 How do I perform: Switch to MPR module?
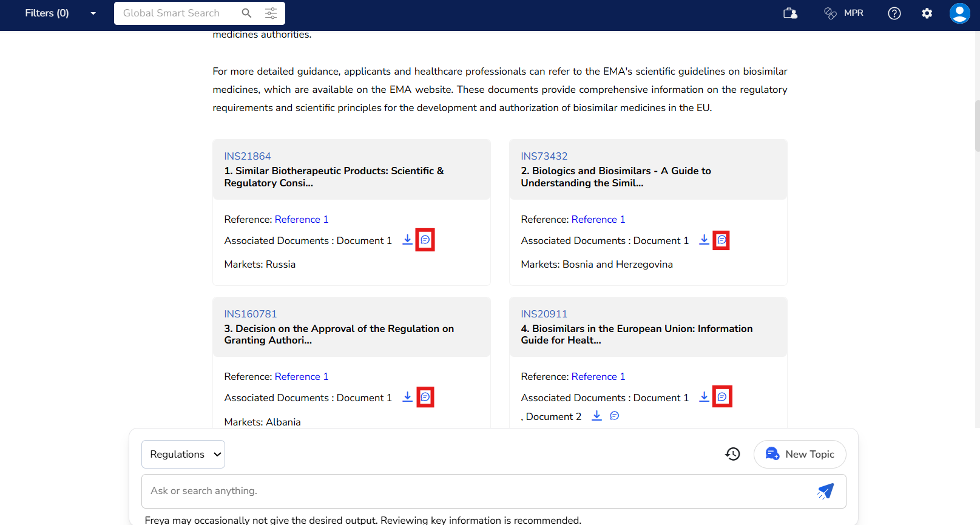[843, 13]
